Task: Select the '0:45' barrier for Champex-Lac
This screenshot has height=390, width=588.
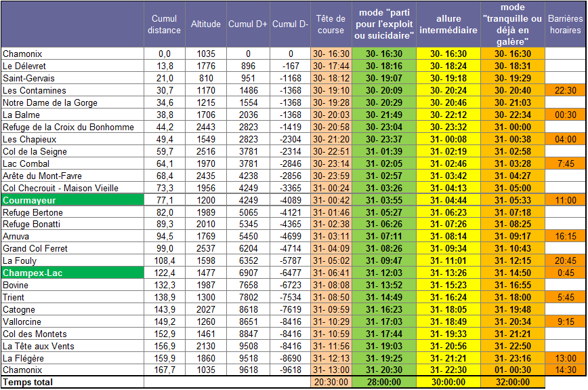Action: pos(565,273)
